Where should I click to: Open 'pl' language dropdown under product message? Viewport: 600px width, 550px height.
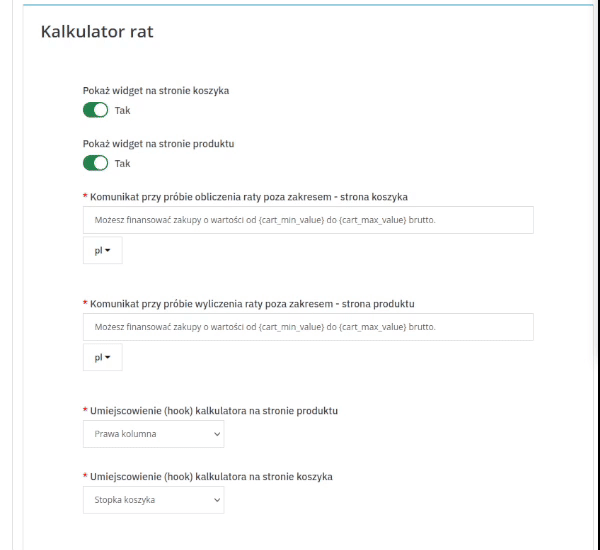[102, 357]
